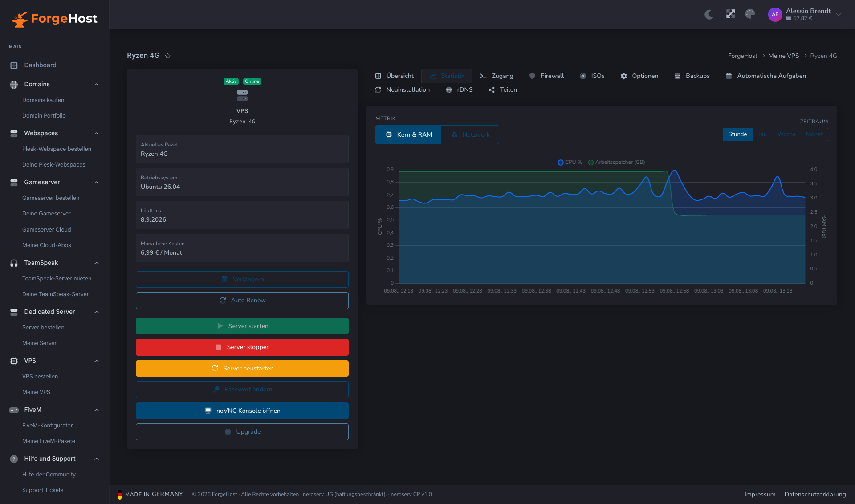
Task: Click the Domains globe icon
Action: (x=14, y=84)
